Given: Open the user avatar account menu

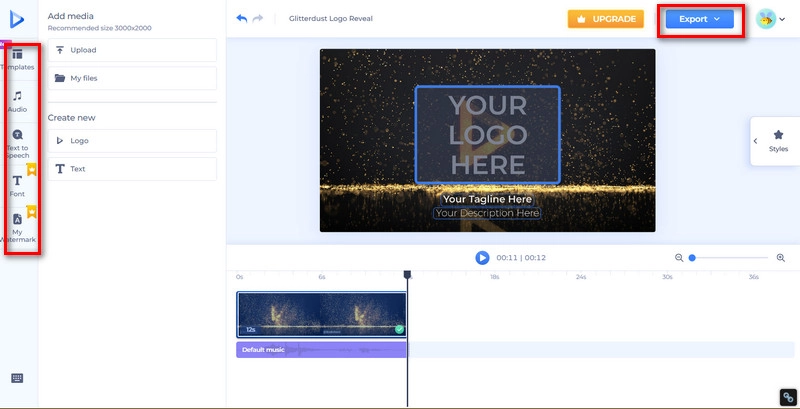Looking at the screenshot, I should pos(771,19).
